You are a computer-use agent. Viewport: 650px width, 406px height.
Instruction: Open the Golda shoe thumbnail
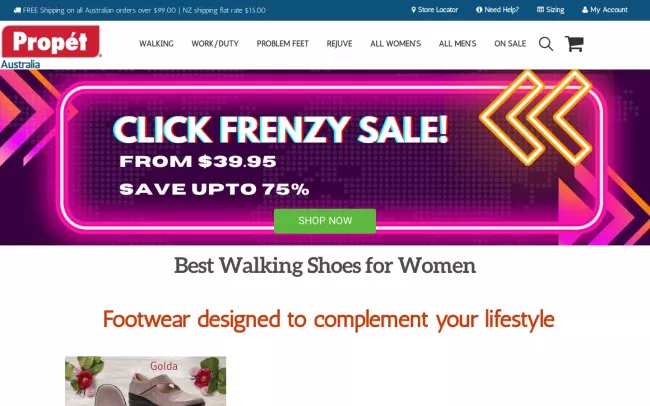pyautogui.click(x=146, y=381)
